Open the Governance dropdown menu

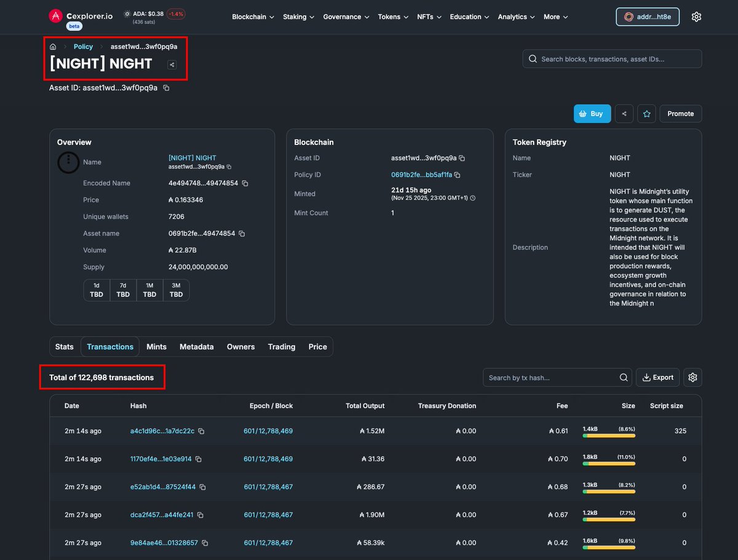pyautogui.click(x=346, y=17)
